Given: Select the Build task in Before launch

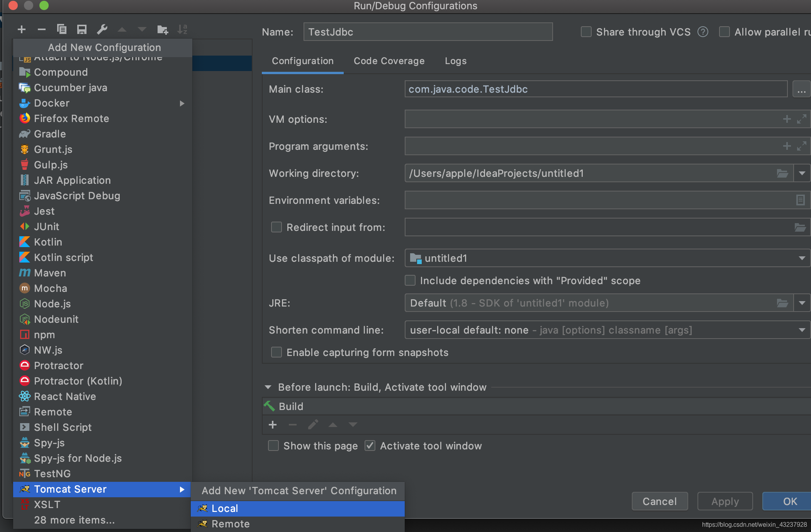Looking at the screenshot, I should click(x=536, y=406).
